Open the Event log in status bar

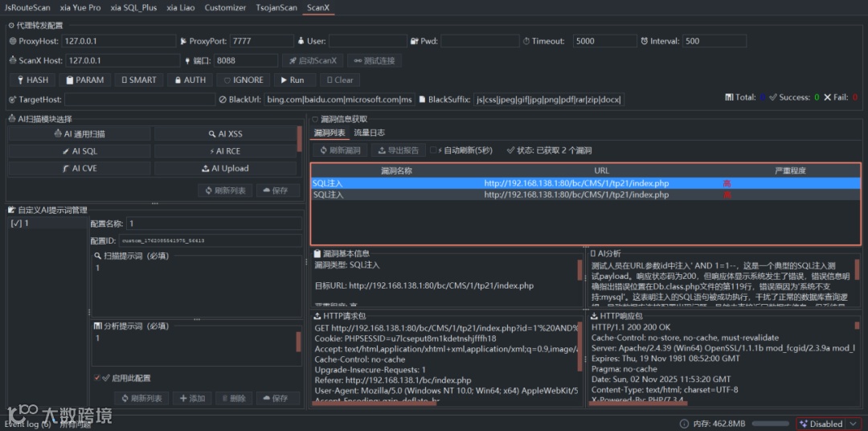(27, 425)
